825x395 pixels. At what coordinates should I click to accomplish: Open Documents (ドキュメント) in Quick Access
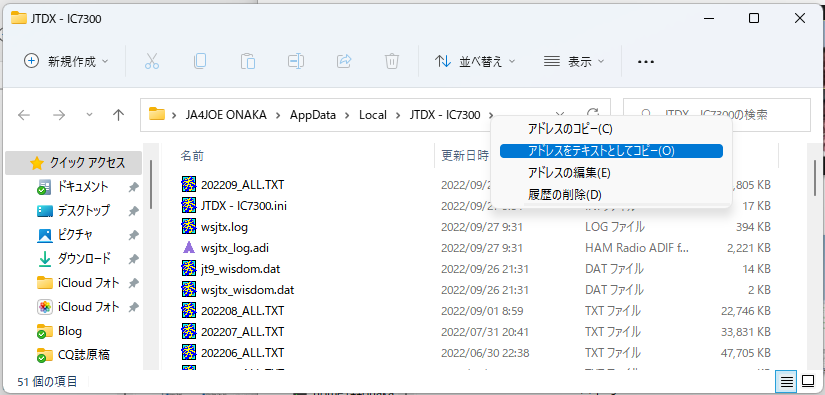[83, 187]
